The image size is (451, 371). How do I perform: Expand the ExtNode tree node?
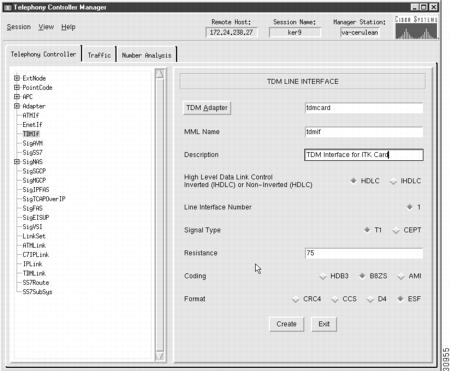(x=17, y=78)
